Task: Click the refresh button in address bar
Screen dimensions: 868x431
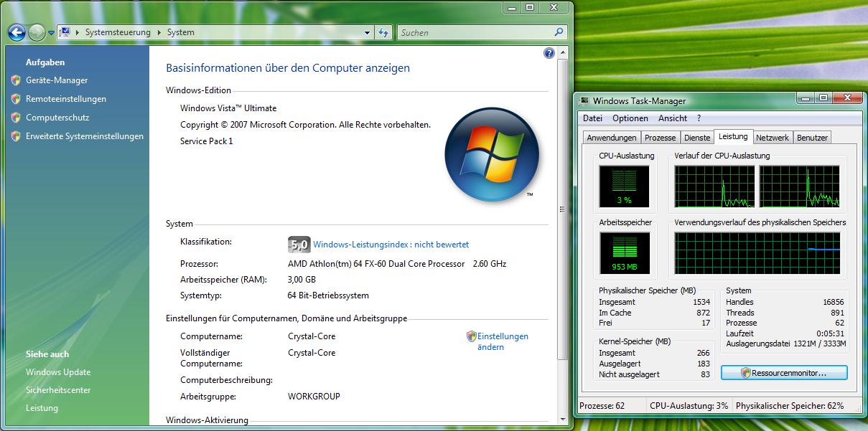Action: pyautogui.click(x=383, y=32)
